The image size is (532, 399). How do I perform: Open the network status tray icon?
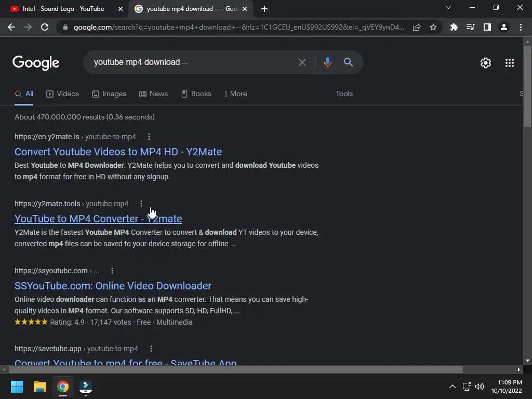[x=467, y=387]
